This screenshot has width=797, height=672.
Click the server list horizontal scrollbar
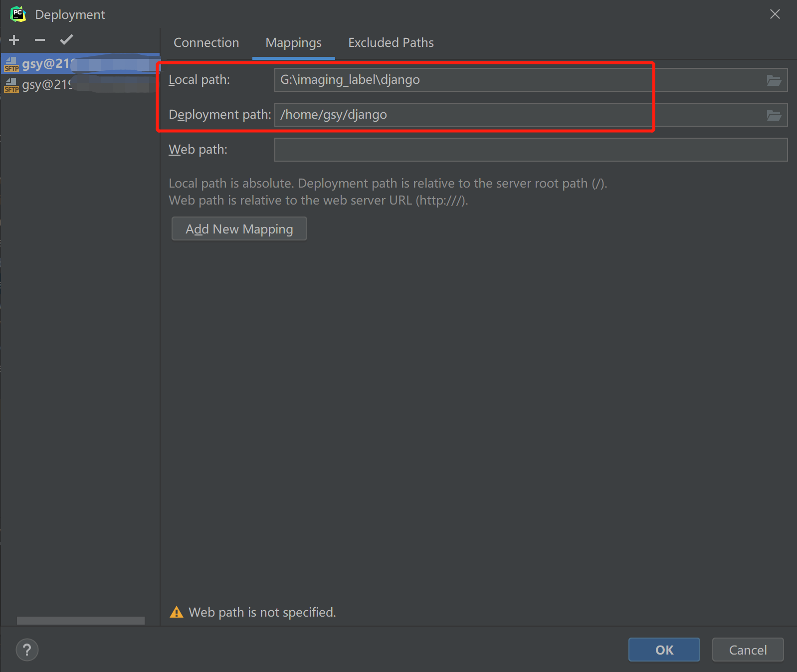point(81,621)
